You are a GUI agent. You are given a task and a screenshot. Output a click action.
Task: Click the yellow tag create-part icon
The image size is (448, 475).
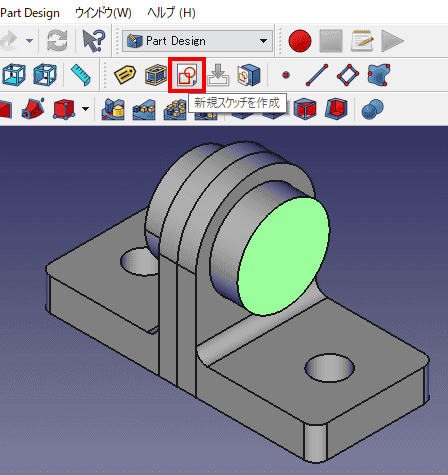tap(125, 75)
